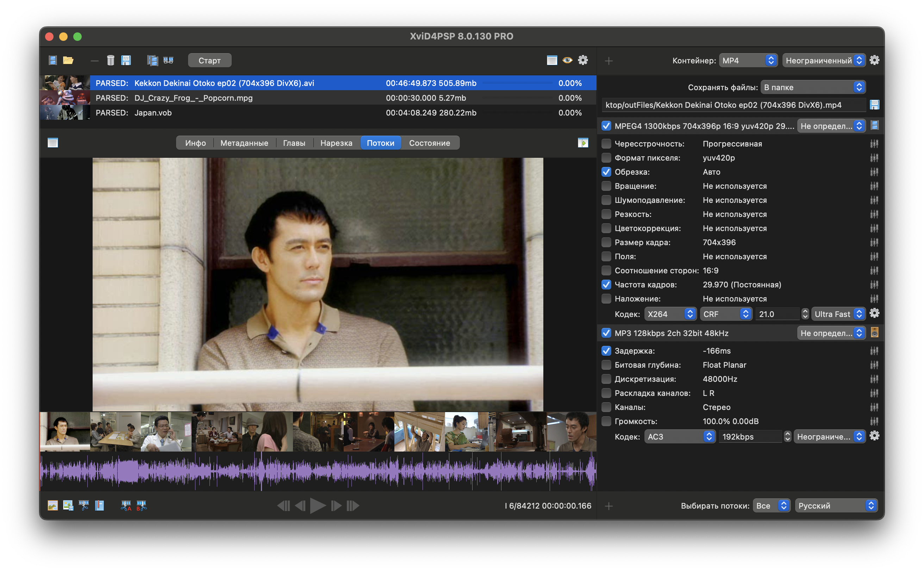The width and height of the screenshot is (924, 572).
Task: Open the Выбирать потоки Все dropdown
Action: 771,506
